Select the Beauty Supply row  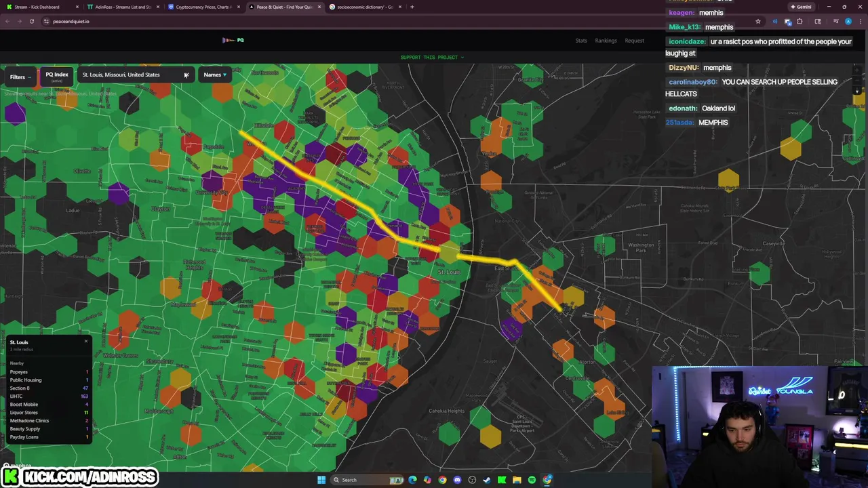49,428
